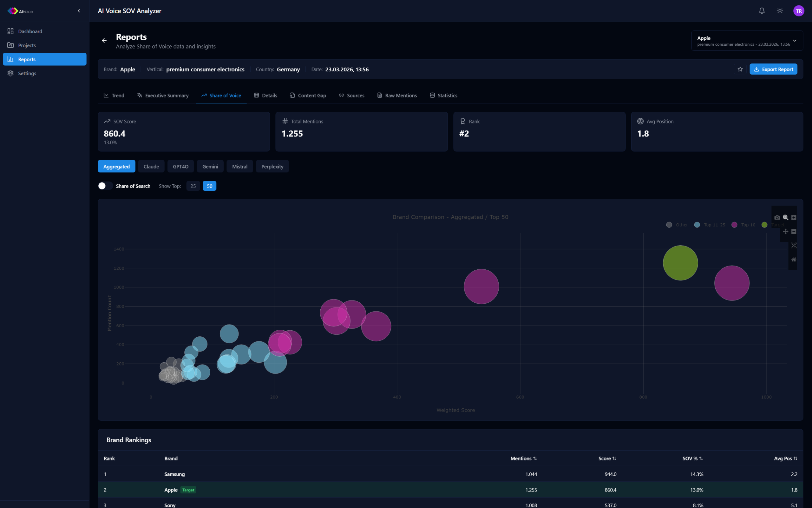Open the notifications bell
This screenshot has width=812, height=508.
(x=762, y=11)
